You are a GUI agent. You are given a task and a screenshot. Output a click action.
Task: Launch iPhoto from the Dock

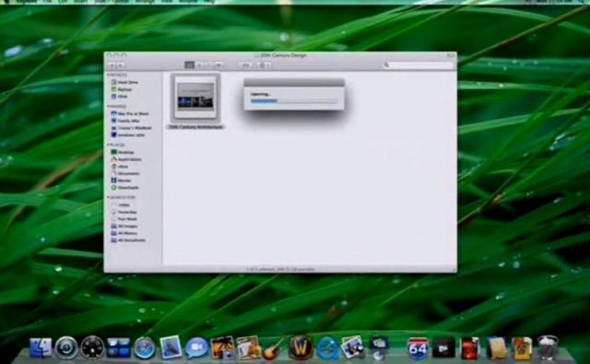click(223, 347)
